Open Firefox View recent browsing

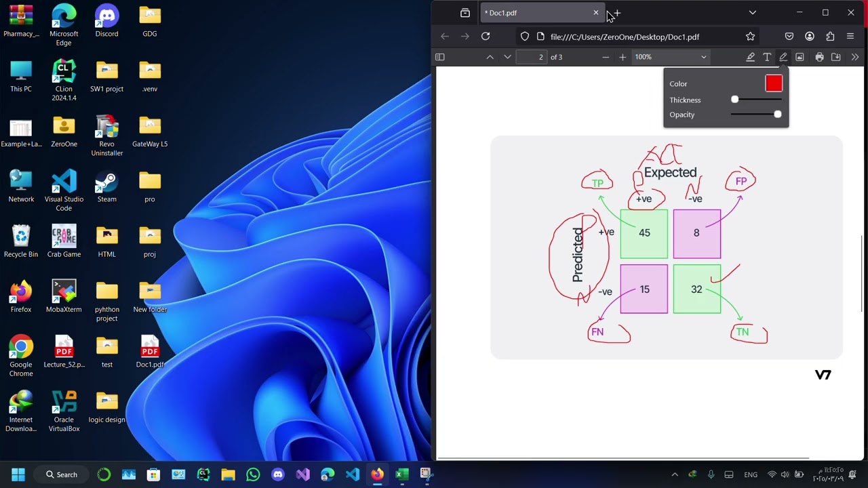(465, 13)
